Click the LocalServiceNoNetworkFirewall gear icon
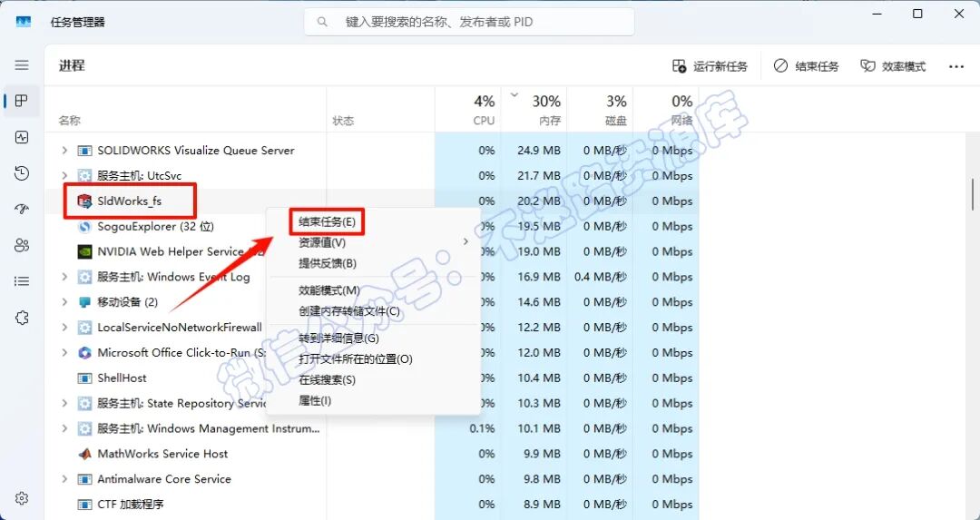980x520 pixels. pos(83,328)
